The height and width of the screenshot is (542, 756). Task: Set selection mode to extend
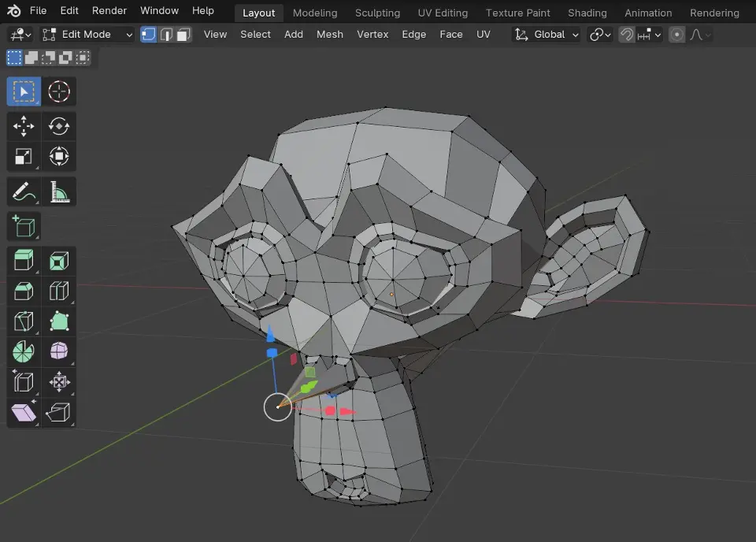[31, 58]
